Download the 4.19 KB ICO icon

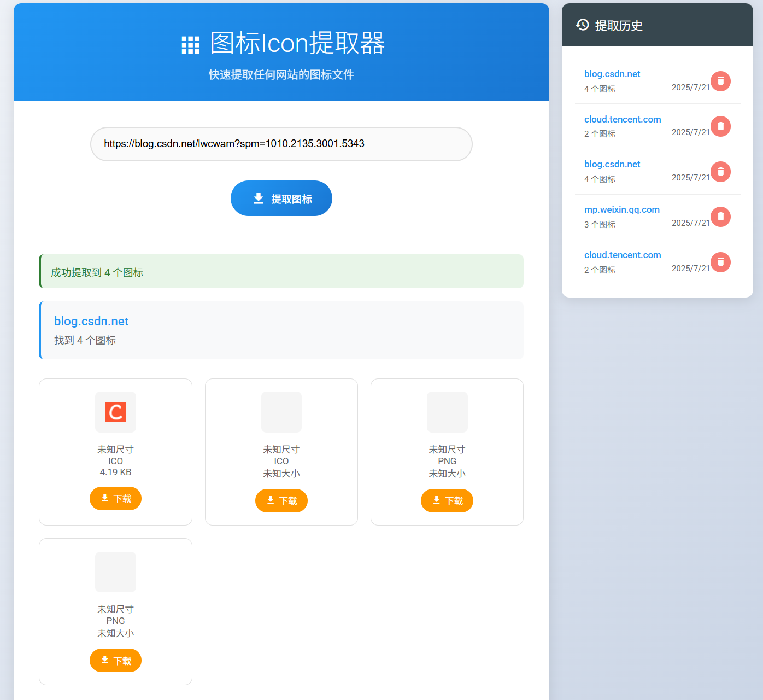(115, 498)
